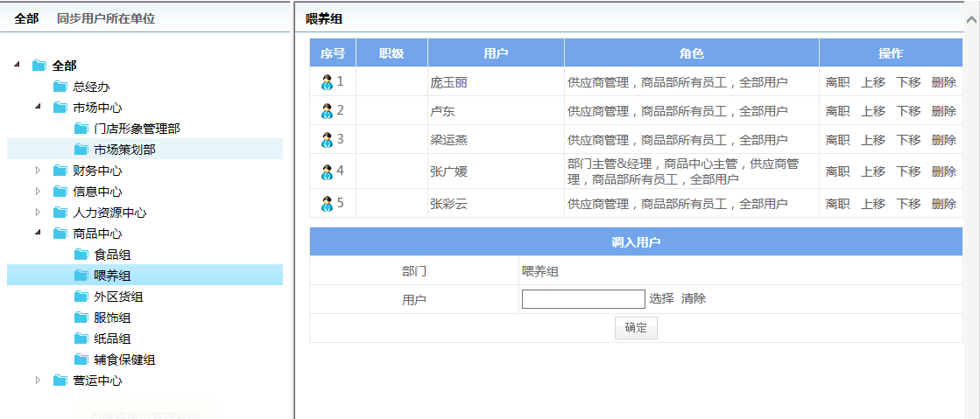This screenshot has width=980, height=419.
Task: Click the 角色 column header
Action: [692, 53]
